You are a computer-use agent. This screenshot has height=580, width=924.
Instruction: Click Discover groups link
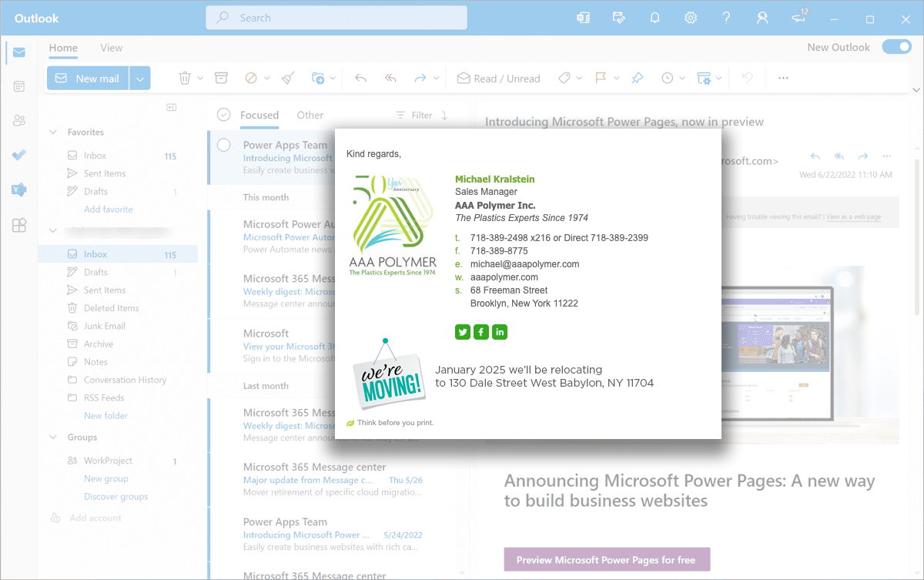pyautogui.click(x=115, y=497)
